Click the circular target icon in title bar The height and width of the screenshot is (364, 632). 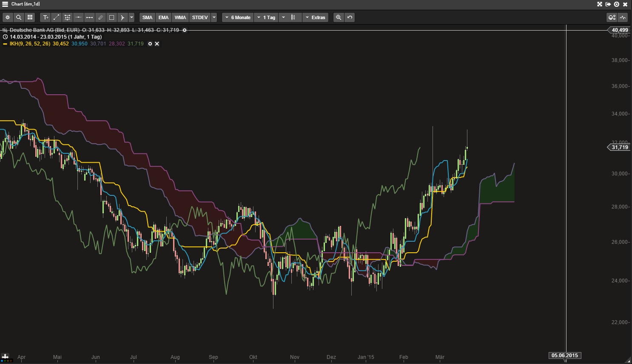[x=617, y=4]
